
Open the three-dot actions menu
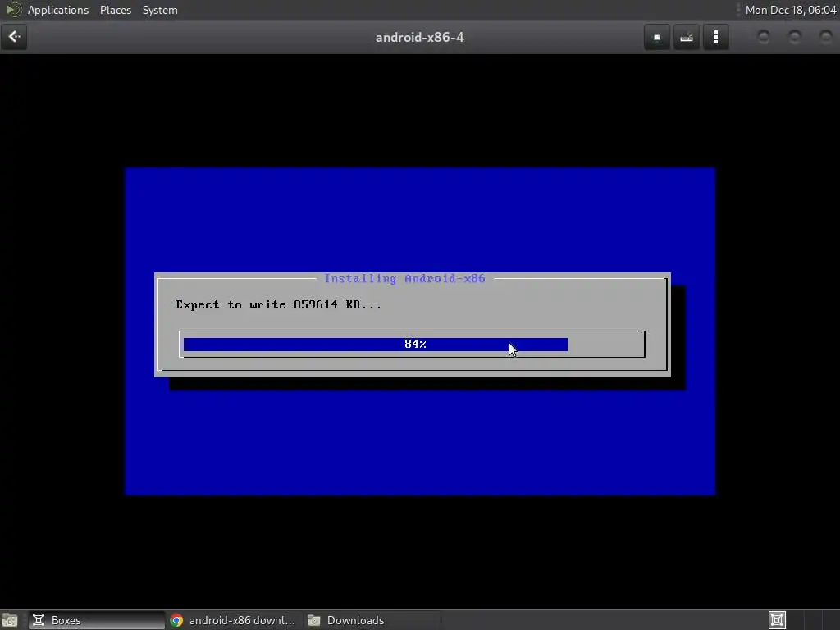(x=715, y=38)
